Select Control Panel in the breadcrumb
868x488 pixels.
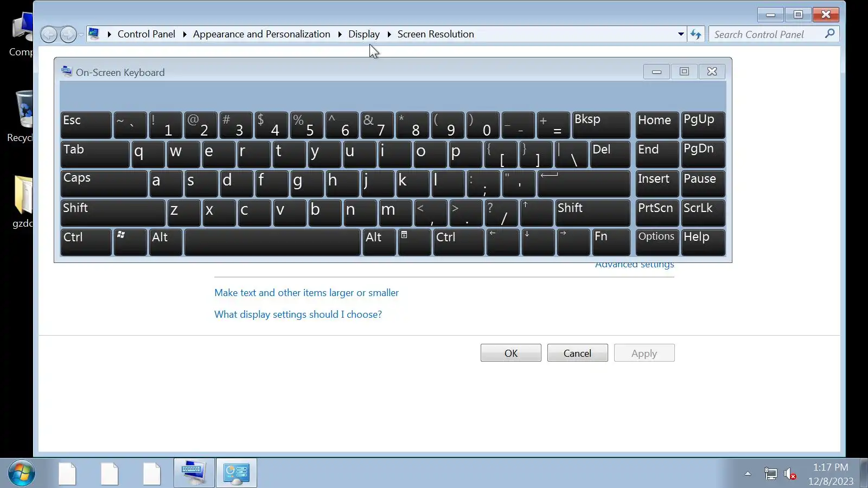pyautogui.click(x=146, y=34)
